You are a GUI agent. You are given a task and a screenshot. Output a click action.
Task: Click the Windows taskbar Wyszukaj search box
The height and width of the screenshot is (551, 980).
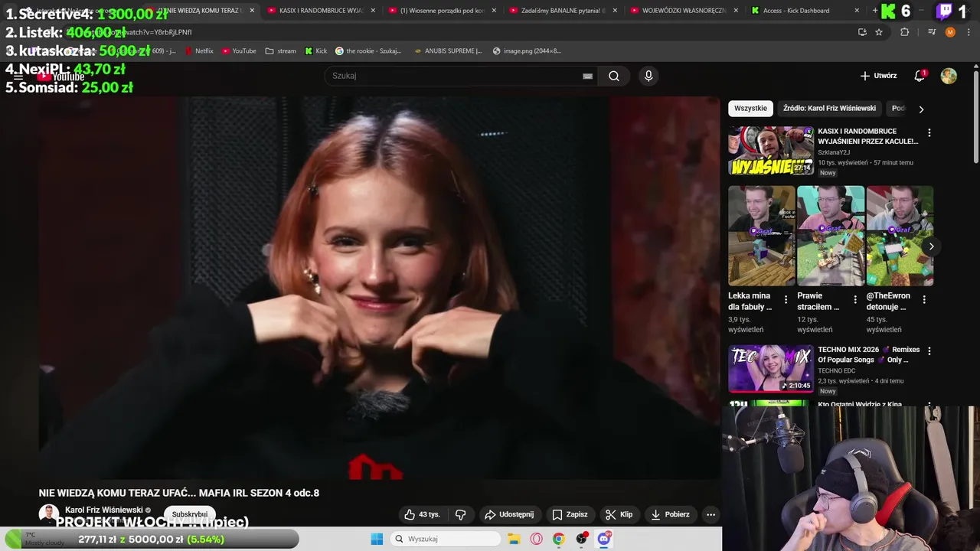click(446, 539)
